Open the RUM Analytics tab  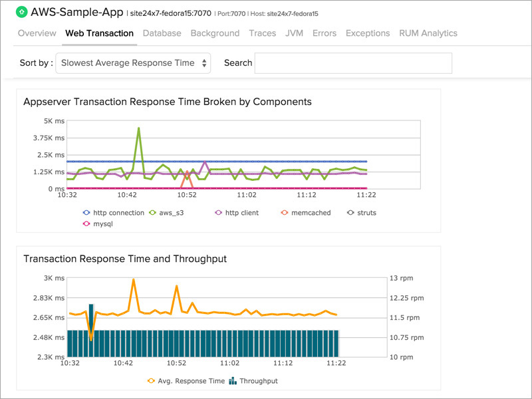(427, 33)
